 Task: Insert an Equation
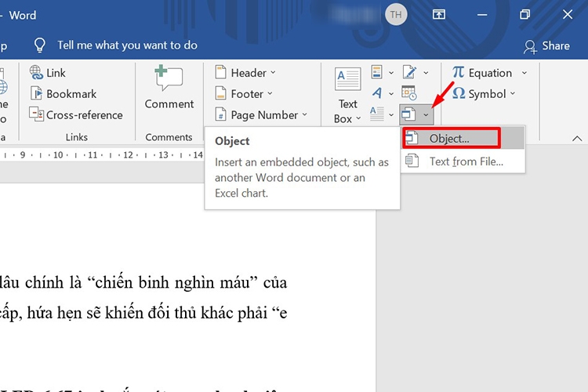pyautogui.click(x=482, y=72)
